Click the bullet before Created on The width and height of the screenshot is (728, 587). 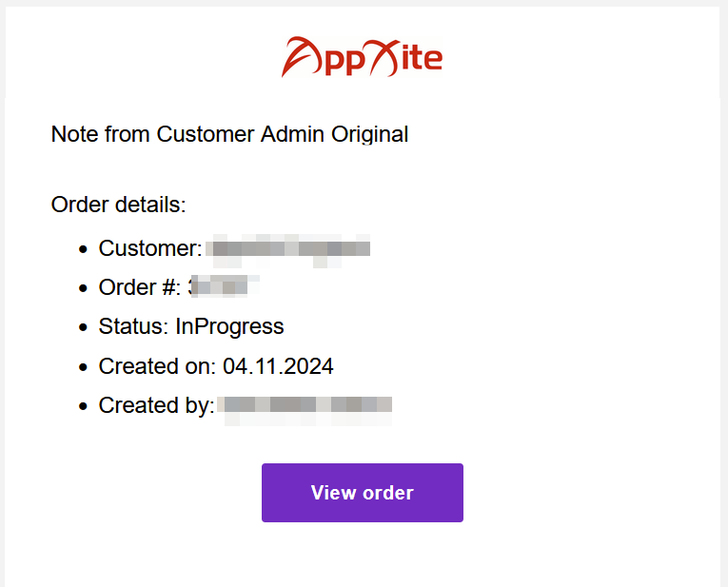(83, 367)
